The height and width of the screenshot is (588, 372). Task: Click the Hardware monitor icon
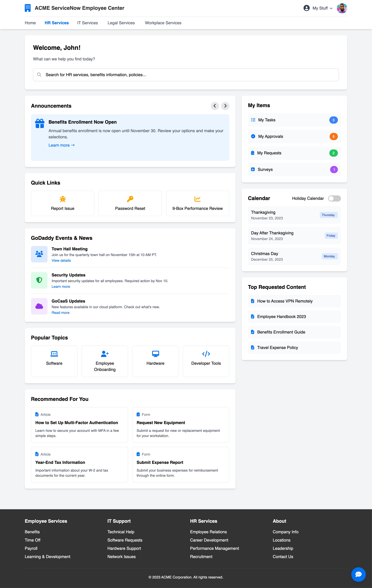(x=155, y=354)
